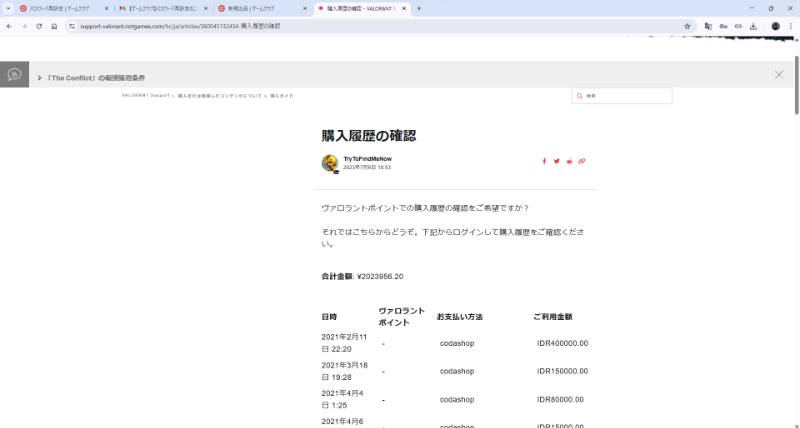Screen dimensions: 800x428
Task: View site information icon in address bar
Action: pos(72,26)
